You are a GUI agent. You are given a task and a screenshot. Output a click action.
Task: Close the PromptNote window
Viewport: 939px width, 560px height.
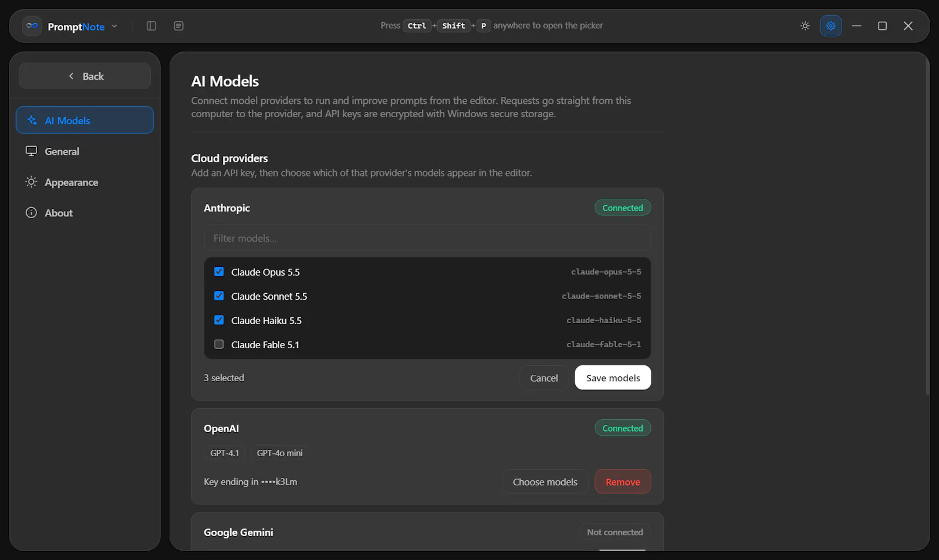tap(908, 26)
